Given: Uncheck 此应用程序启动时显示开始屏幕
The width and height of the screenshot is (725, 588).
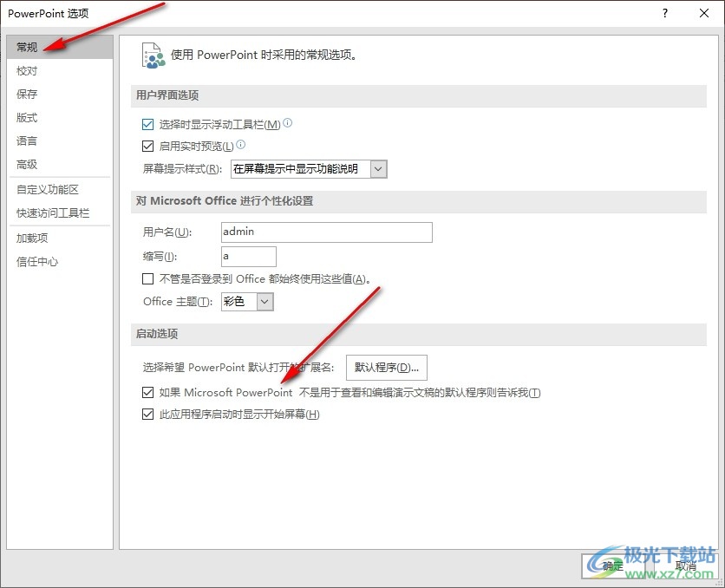Looking at the screenshot, I should click(x=147, y=415).
